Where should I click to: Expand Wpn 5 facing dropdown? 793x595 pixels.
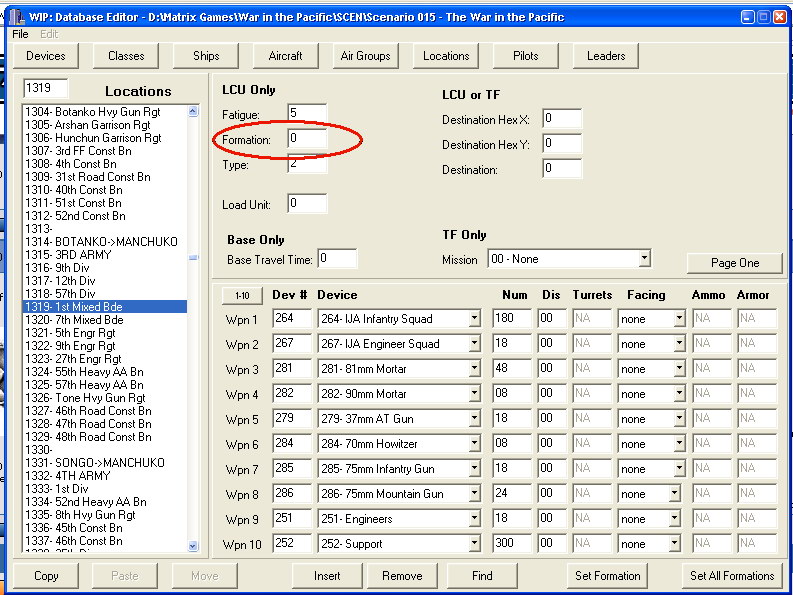(x=679, y=419)
